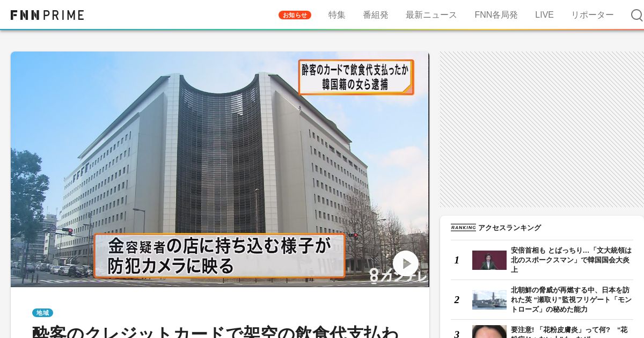This screenshot has height=338, width=644.
Task: Go to FNN PRIME home logo
Action: [x=47, y=15]
